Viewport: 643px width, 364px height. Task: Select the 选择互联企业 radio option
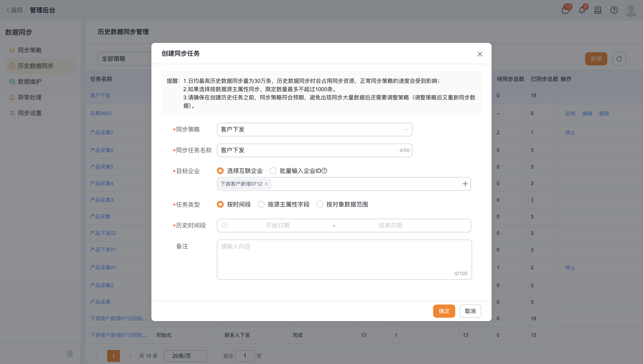[220, 171]
